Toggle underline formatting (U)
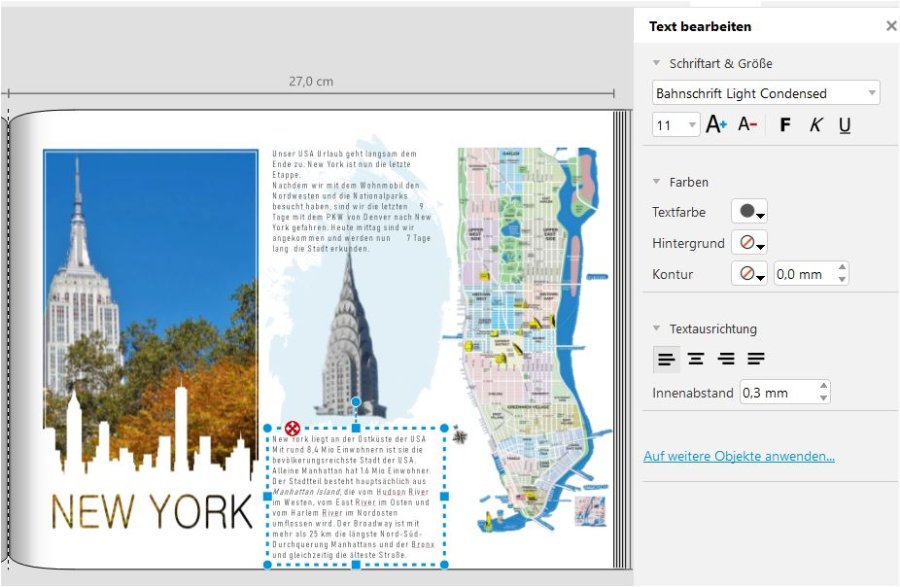This screenshot has height=587, width=900. coord(845,125)
